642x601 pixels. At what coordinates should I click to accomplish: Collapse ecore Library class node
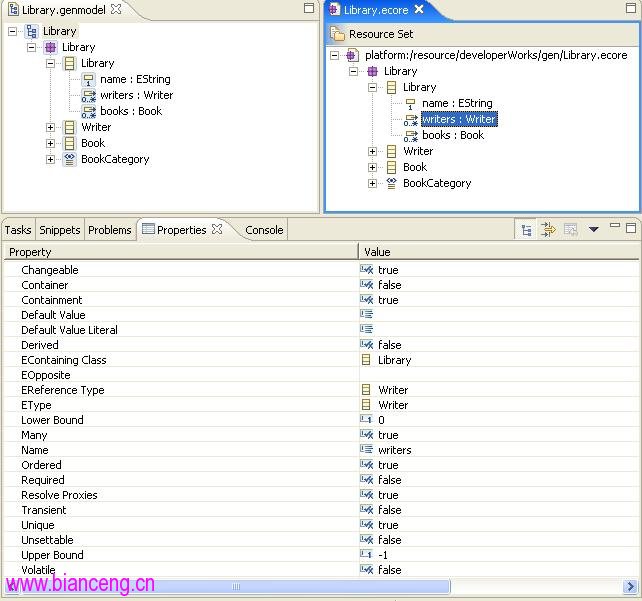pos(372,87)
